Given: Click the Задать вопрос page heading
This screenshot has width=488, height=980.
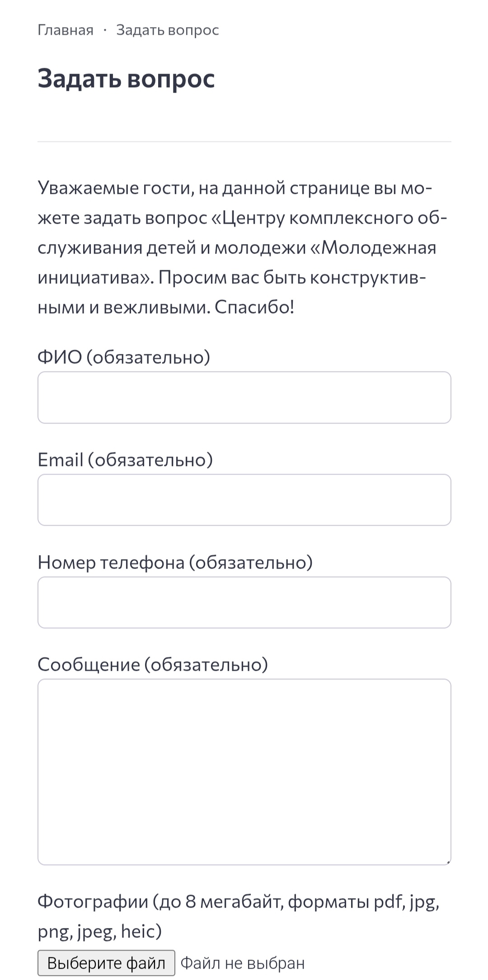Looking at the screenshot, I should pyautogui.click(x=126, y=79).
